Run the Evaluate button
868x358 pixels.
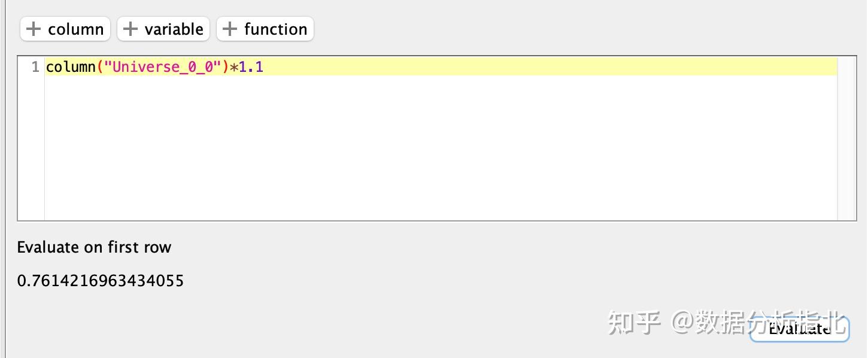tap(799, 328)
